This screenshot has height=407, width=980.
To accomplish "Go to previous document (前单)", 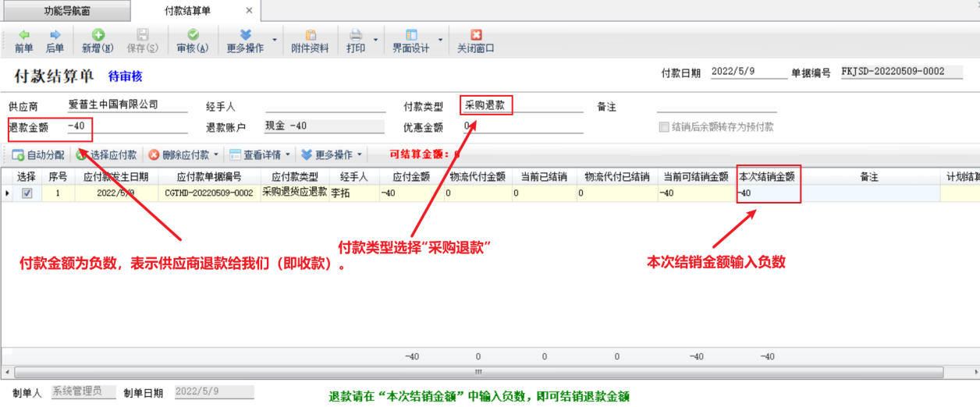I will click(x=23, y=41).
